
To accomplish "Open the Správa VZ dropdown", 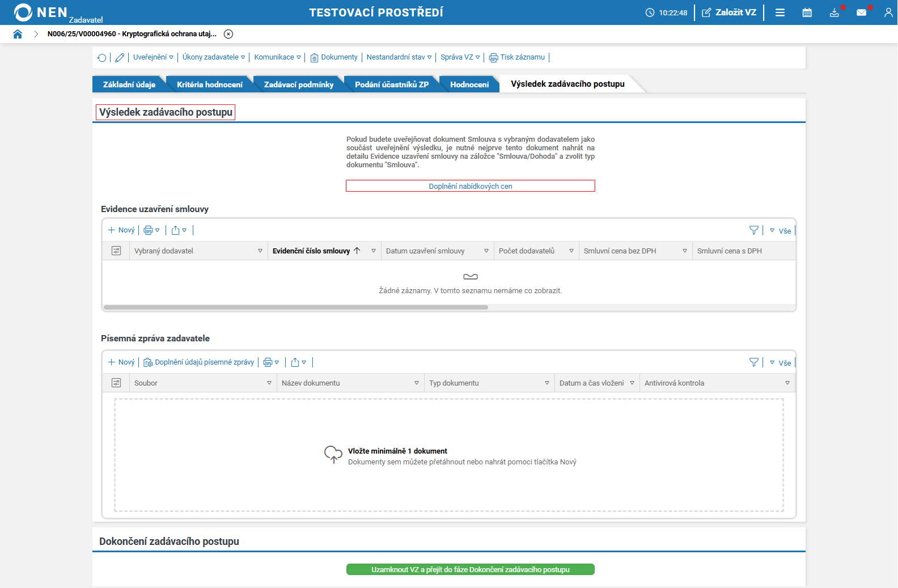I will [460, 57].
